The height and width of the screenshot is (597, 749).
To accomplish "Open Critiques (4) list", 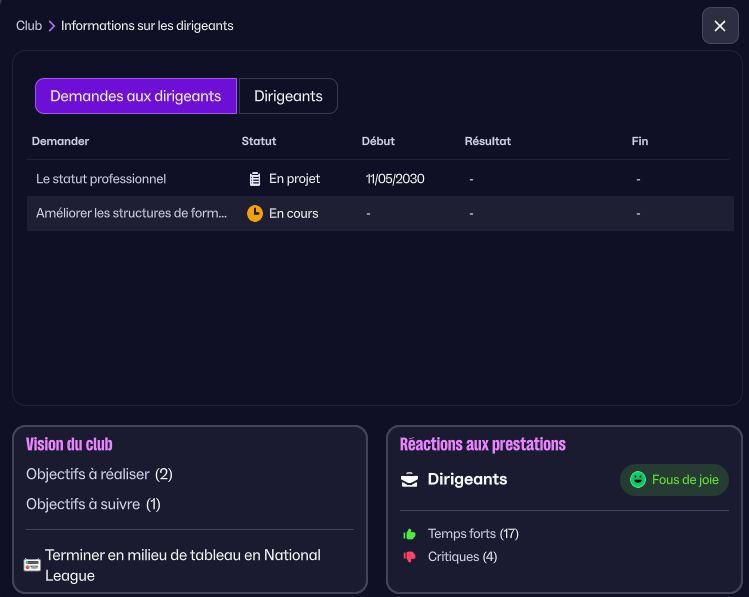I will (462, 557).
